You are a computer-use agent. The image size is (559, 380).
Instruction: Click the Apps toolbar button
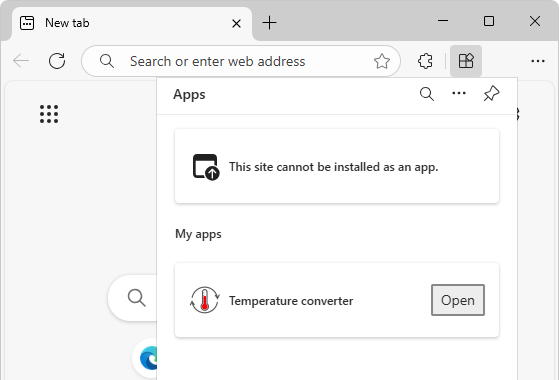[x=466, y=61]
